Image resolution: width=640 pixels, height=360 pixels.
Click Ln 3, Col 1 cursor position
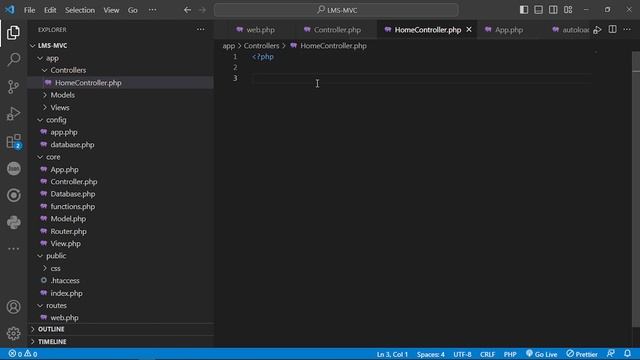coord(392,354)
